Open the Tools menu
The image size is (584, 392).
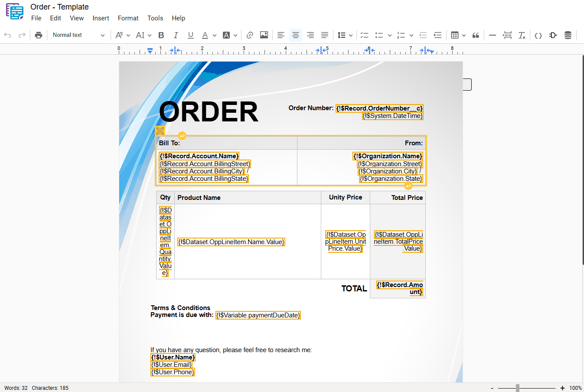point(155,18)
